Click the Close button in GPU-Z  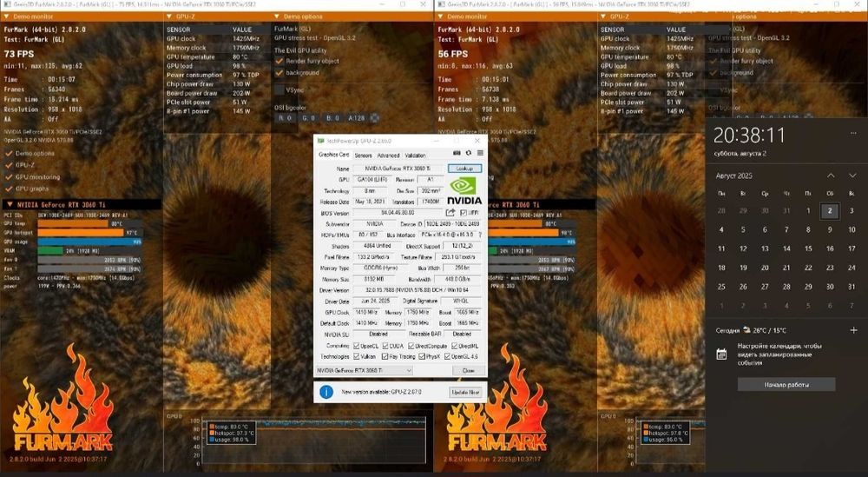click(469, 370)
